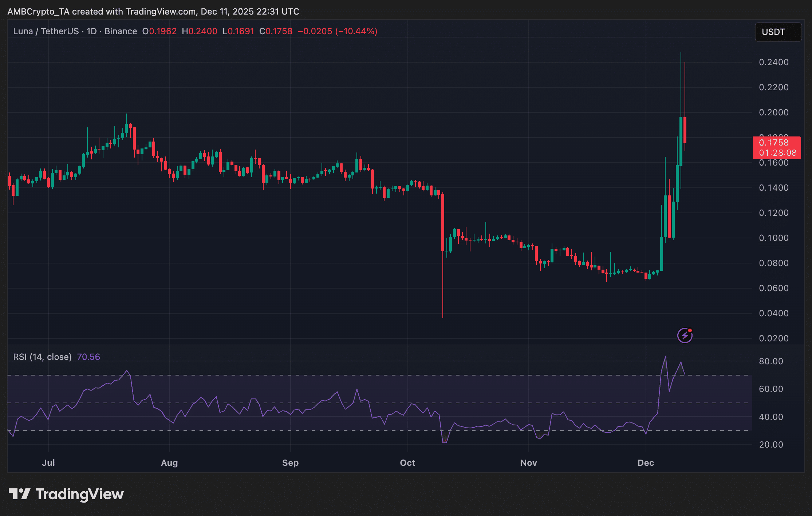
Task: Click the 0.0200 price scale label
Action: 773,338
